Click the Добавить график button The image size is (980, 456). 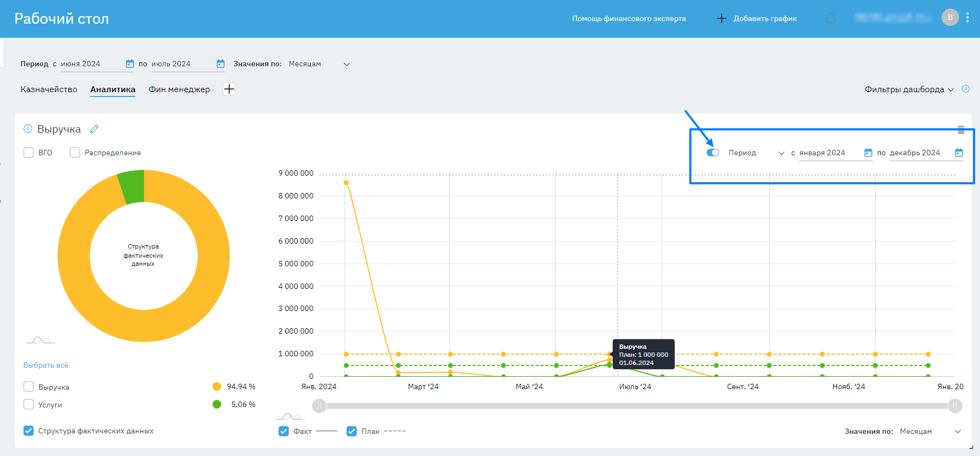click(757, 19)
